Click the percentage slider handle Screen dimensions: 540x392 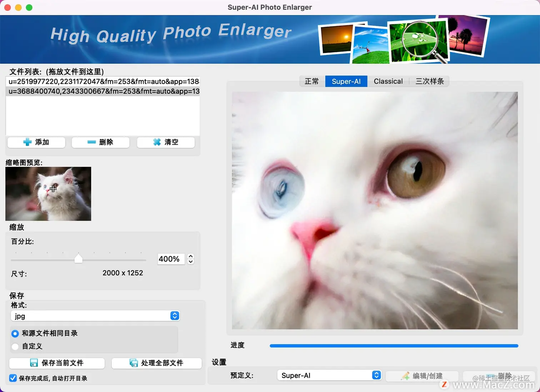[x=78, y=258]
